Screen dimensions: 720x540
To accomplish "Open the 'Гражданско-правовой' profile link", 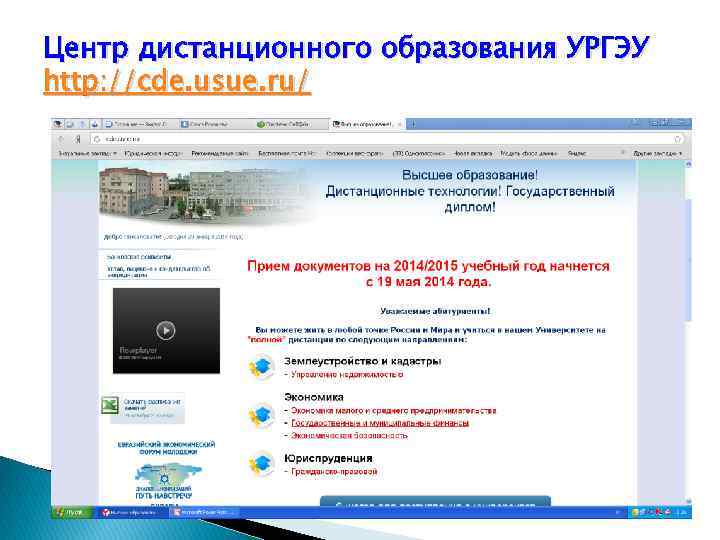I will coord(334,472).
